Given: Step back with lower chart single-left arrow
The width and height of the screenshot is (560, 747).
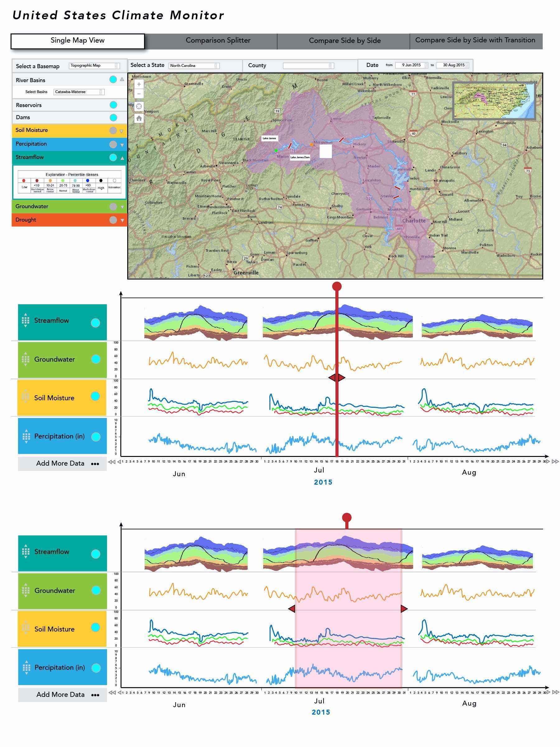Looking at the screenshot, I should (x=119, y=693).
